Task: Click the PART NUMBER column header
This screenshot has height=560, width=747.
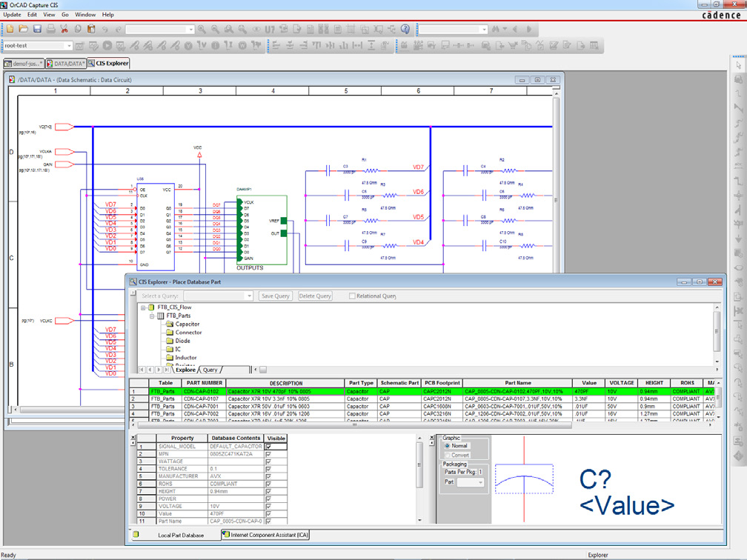Action: point(204,384)
